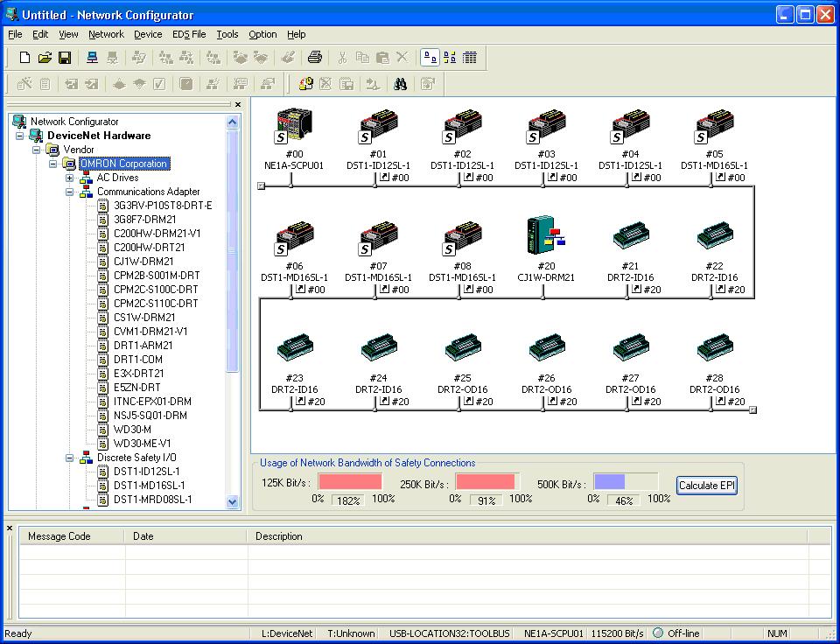Collapse the OMRON Corporation tree node

(53, 164)
